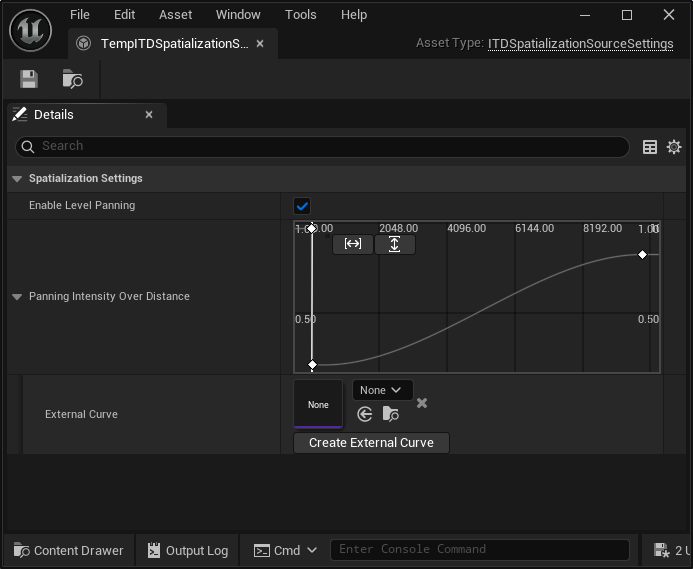Fit curve horizontally with zoom-to-fit button

[353, 244]
